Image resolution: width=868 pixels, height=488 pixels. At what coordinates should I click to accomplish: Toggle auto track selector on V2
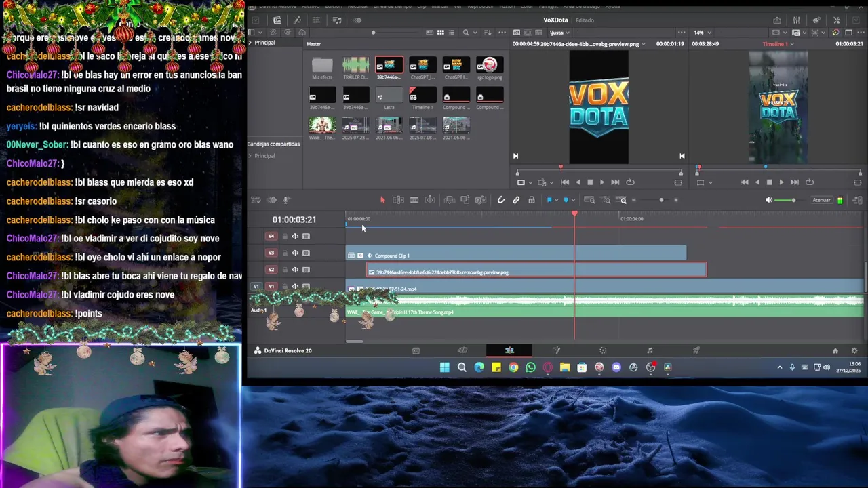pyautogui.click(x=295, y=270)
